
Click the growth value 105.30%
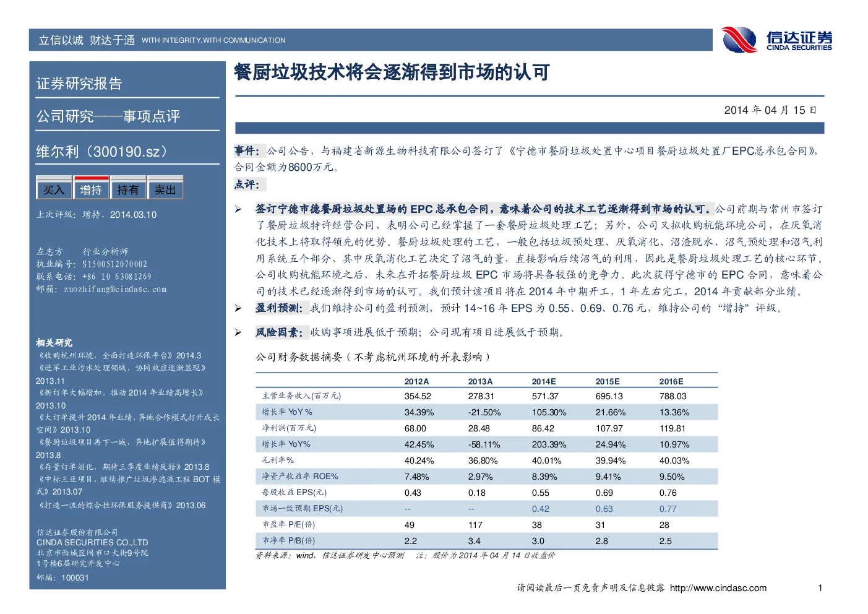tap(549, 412)
